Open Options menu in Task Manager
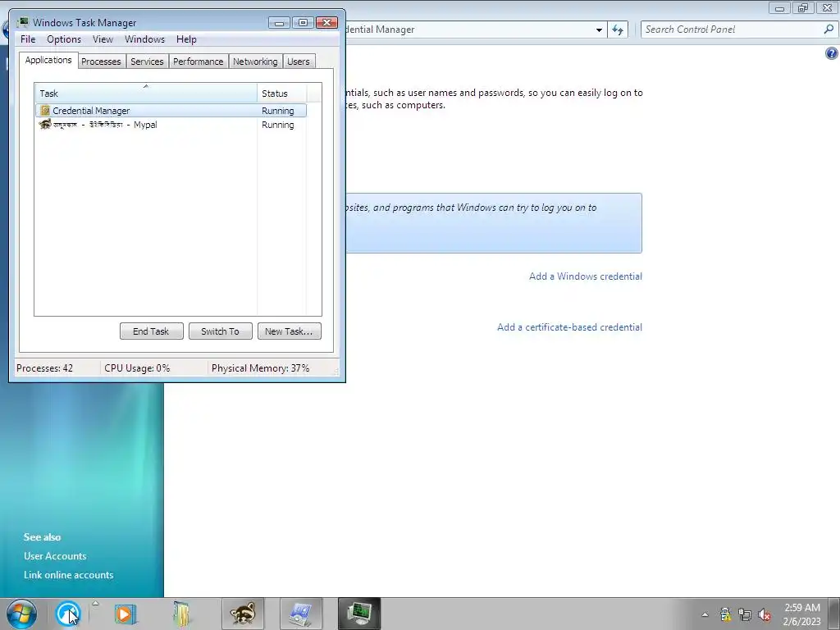 [64, 39]
